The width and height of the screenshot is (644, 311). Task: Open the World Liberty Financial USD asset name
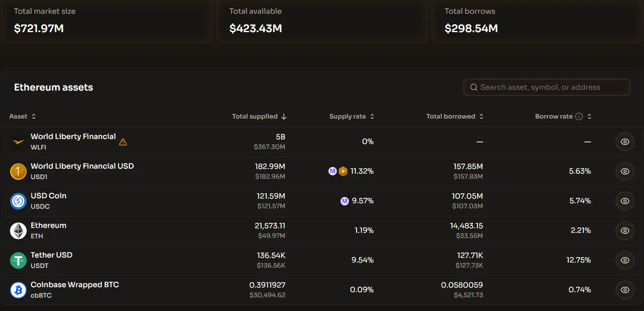click(82, 166)
